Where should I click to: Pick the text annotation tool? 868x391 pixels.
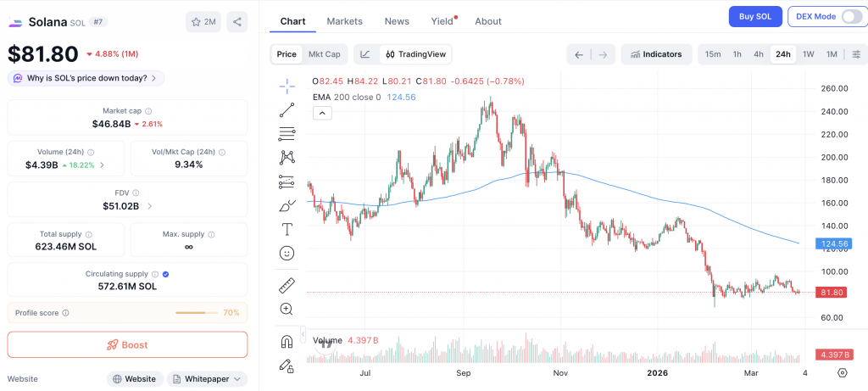coord(287,229)
